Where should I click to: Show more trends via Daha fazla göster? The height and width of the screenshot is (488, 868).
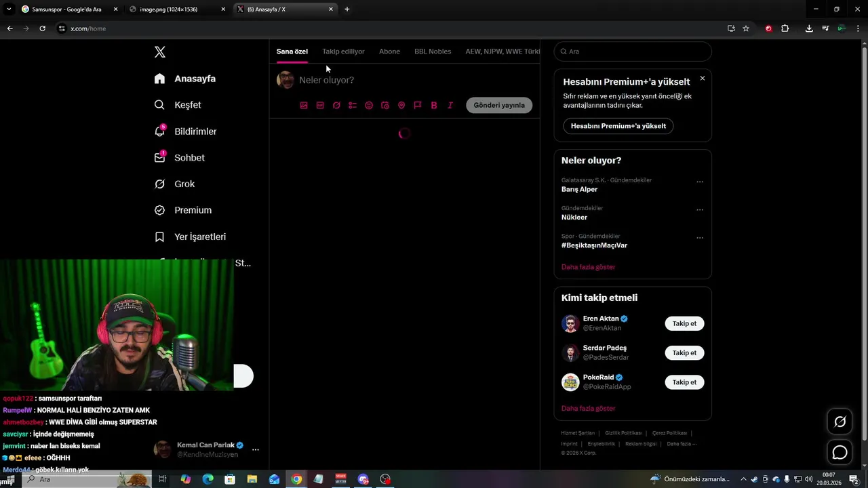589,267
